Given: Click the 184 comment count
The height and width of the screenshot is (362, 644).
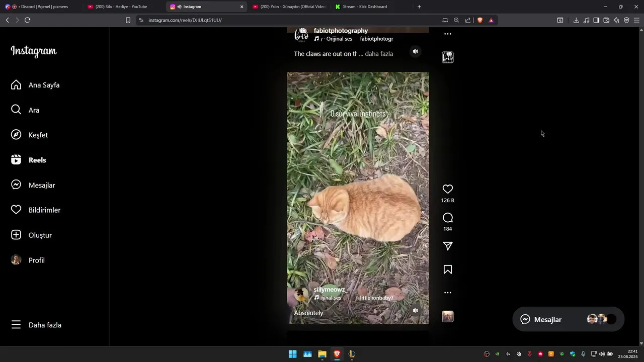Looking at the screenshot, I should (447, 229).
